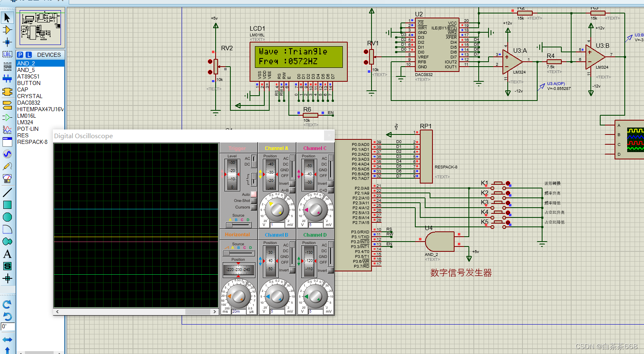Select LM324 from the devices list
This screenshot has height=354, width=644.
point(25,122)
